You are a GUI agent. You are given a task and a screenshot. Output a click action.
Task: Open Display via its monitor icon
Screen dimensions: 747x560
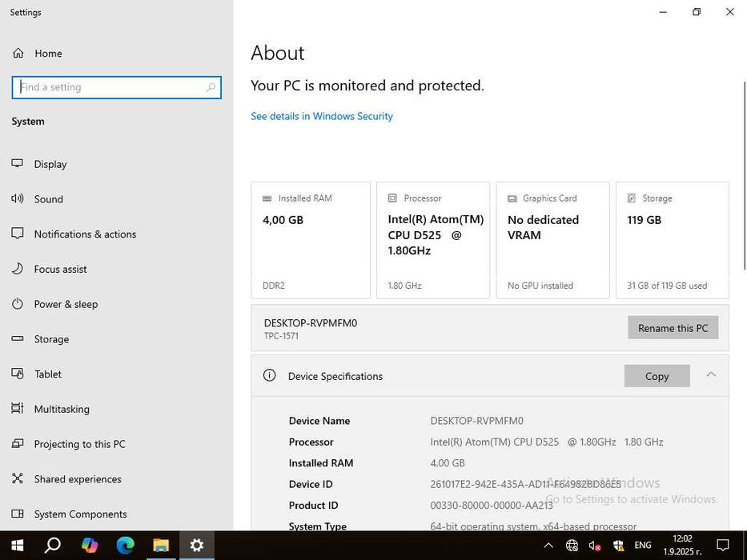click(17, 163)
